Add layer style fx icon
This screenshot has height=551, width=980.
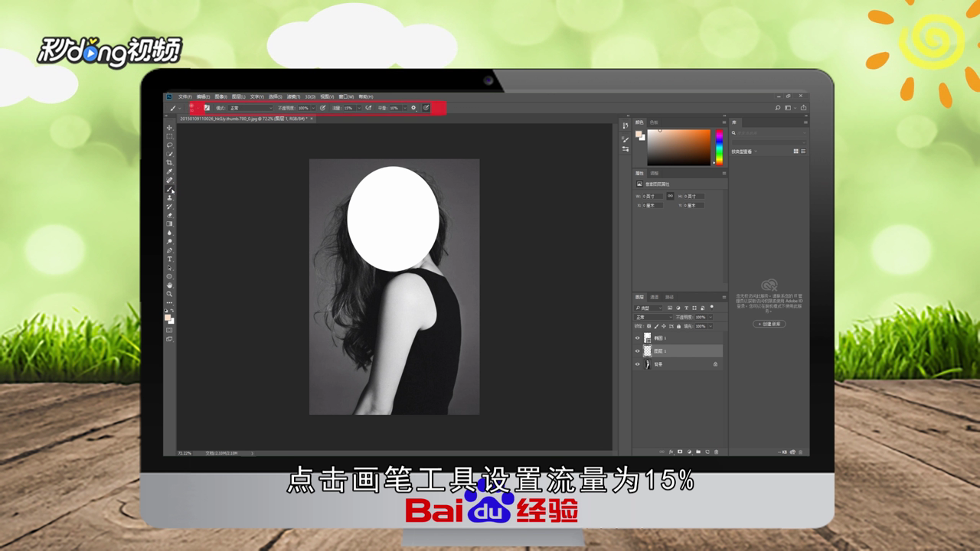pos(671,452)
